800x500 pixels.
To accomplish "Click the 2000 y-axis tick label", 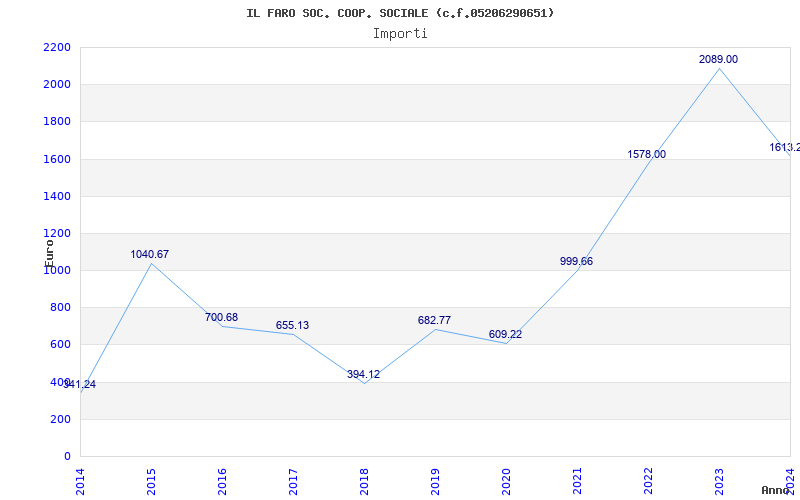I will pos(57,85).
